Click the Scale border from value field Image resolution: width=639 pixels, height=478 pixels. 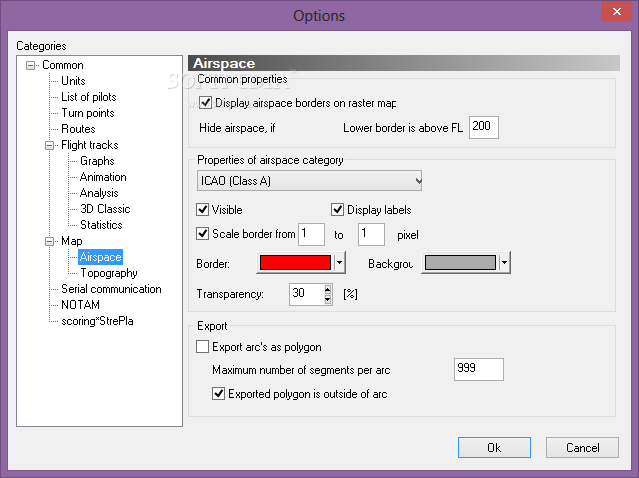(311, 234)
